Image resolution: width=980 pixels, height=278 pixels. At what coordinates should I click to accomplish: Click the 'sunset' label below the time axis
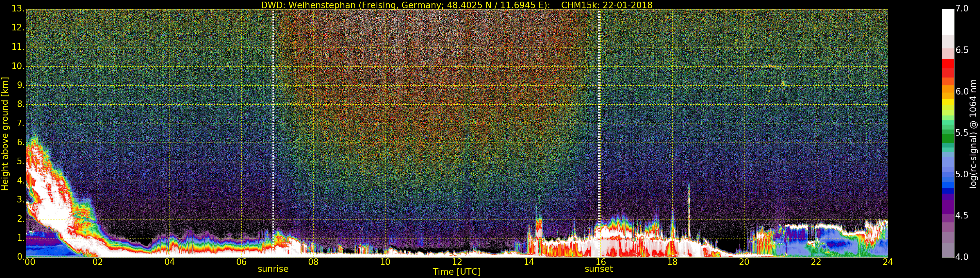coord(599,269)
